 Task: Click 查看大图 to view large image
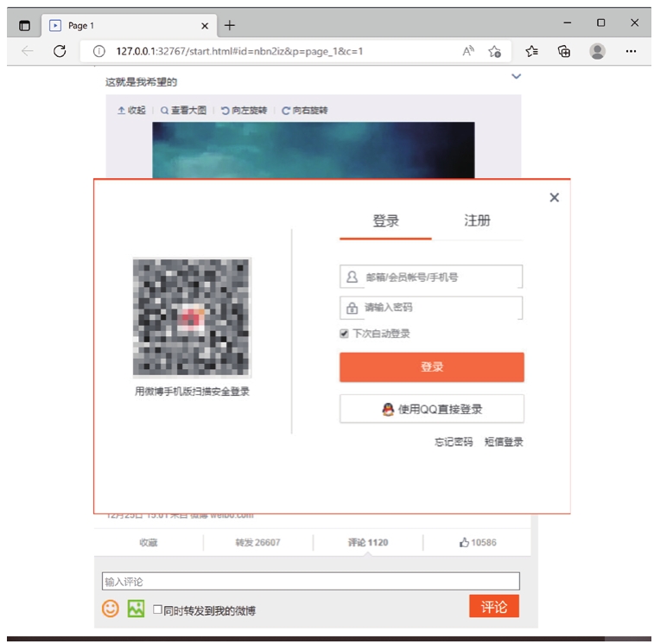[x=183, y=110]
